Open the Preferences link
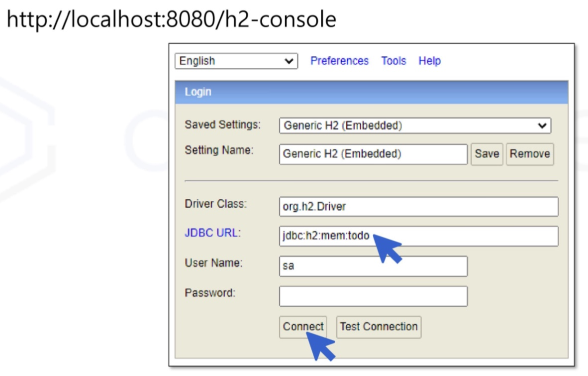Screen dimensions: 588x376 coord(339,61)
